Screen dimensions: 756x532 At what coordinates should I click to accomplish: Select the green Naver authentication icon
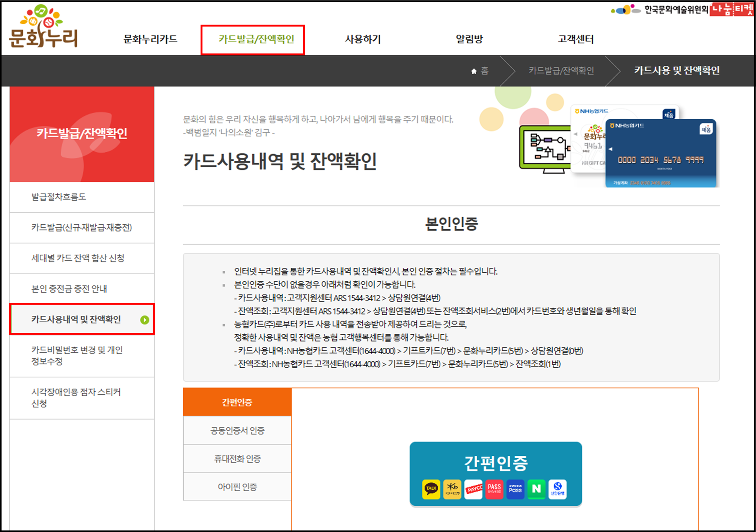click(x=537, y=489)
